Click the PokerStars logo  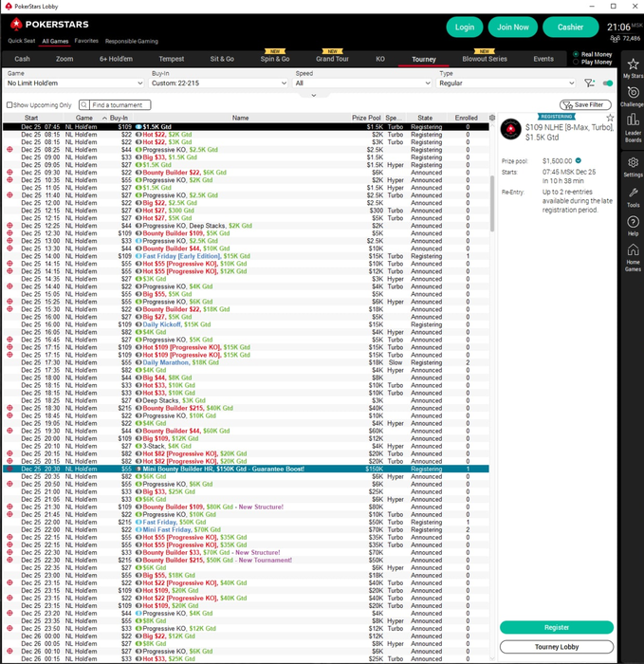pos(49,25)
